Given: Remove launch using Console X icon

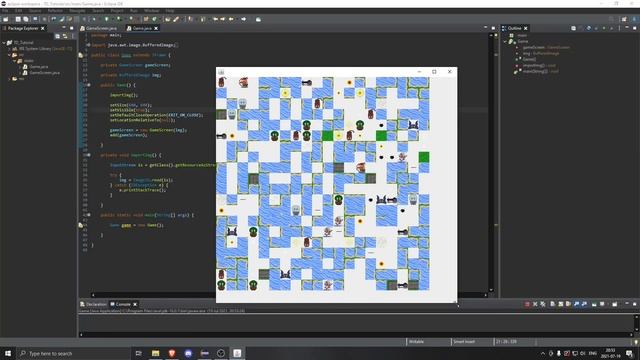Looking at the screenshot, I should click(x=535, y=304).
